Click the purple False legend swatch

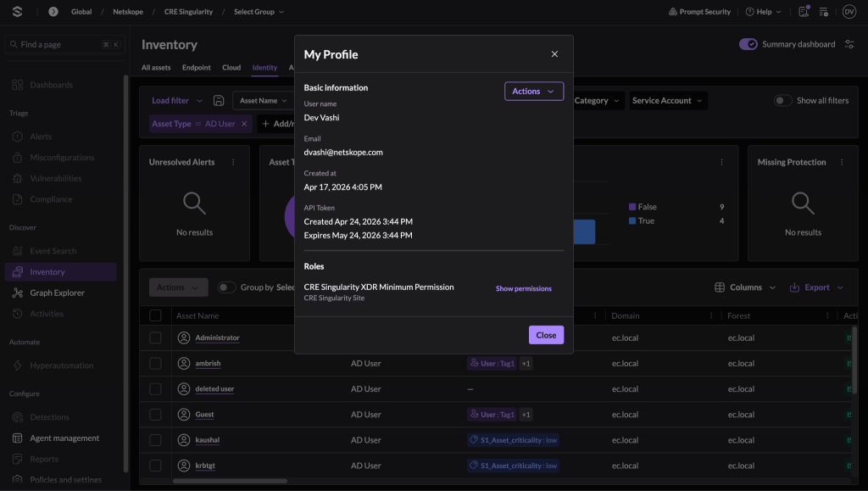coord(632,207)
